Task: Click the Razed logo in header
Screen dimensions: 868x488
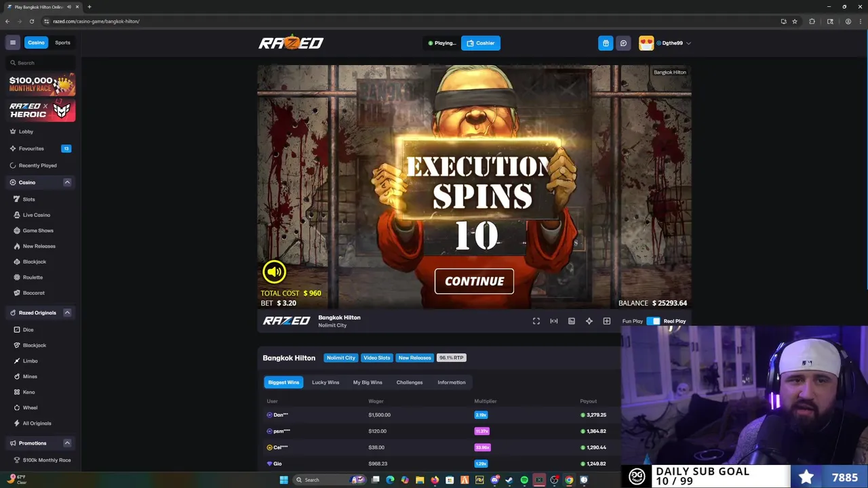Action: (x=291, y=43)
